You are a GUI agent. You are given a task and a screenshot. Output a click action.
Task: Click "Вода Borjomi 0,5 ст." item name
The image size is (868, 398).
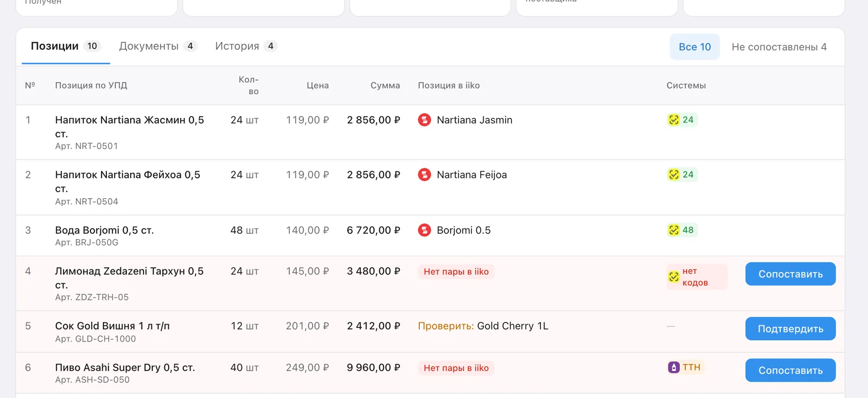point(105,230)
